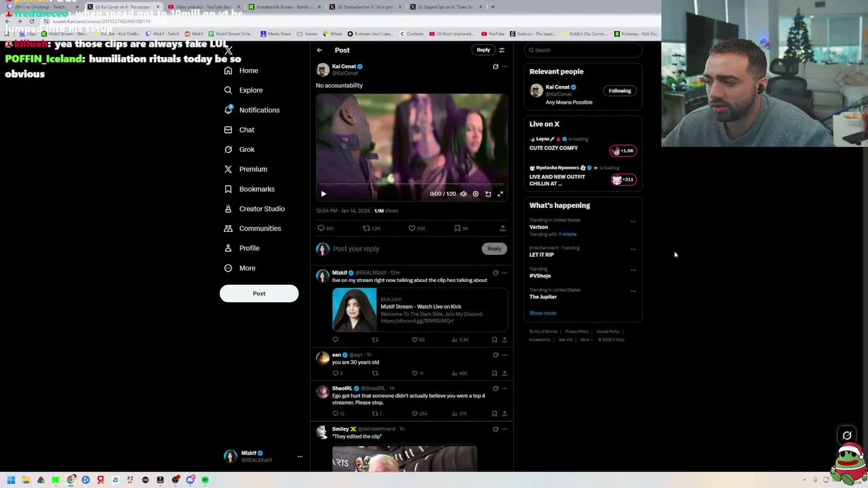
Task: Open more options on Smiley's reply
Action: 504,429
